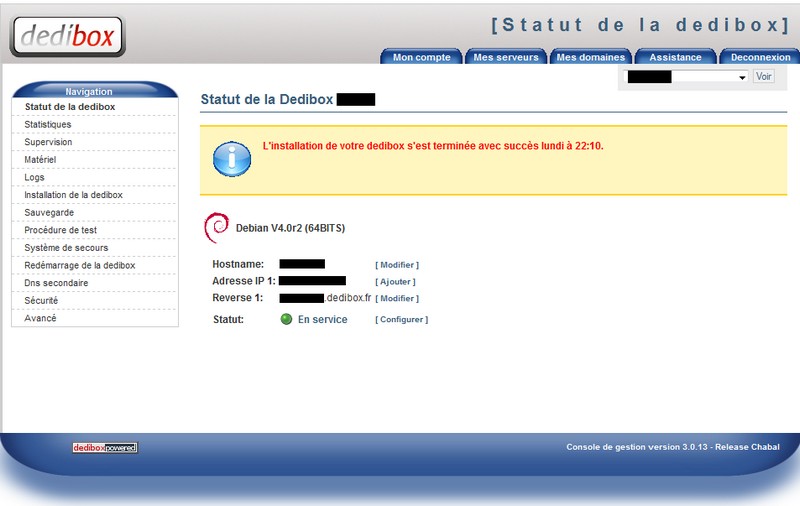Click the blue info icon in notice
Image resolution: width=800 pixels, height=506 pixels.
point(232,159)
